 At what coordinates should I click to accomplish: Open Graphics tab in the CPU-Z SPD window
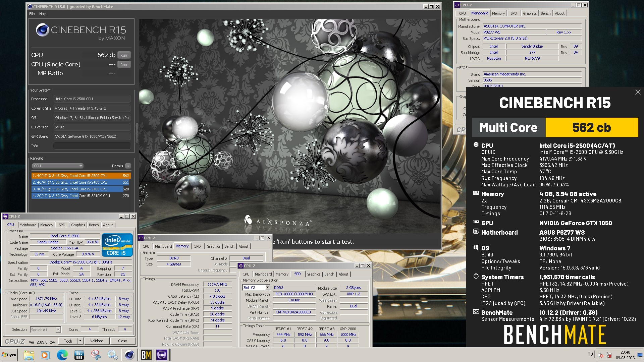click(x=314, y=274)
